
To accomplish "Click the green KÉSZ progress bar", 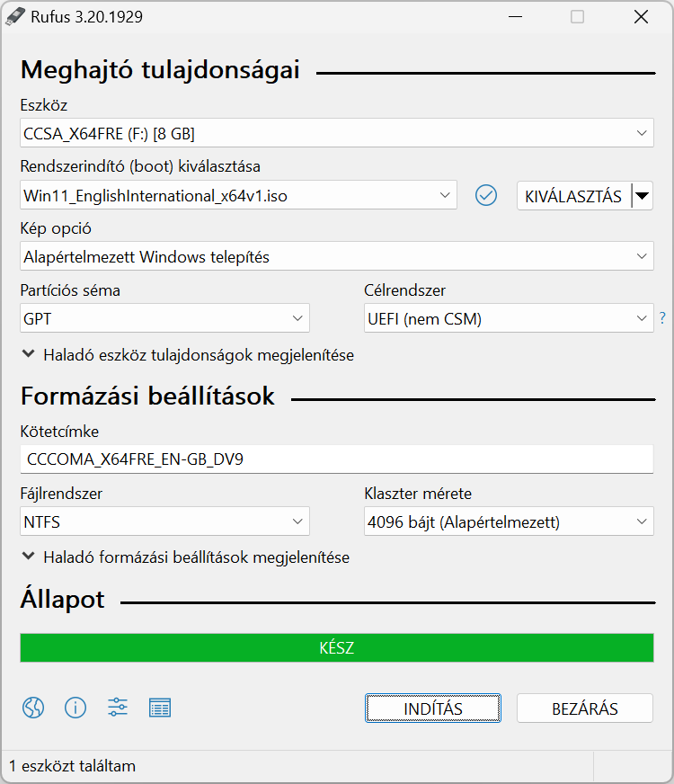I will 337,647.
